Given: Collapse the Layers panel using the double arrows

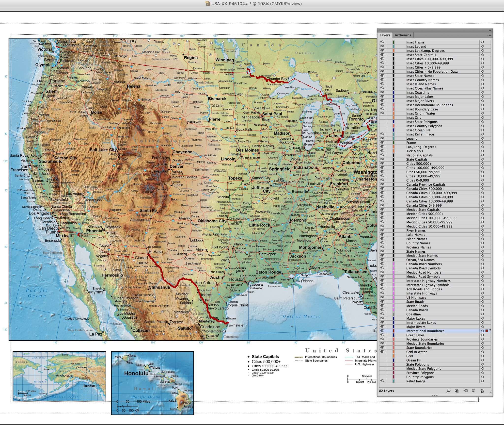Looking at the screenshot, I should pyautogui.click(x=490, y=30).
